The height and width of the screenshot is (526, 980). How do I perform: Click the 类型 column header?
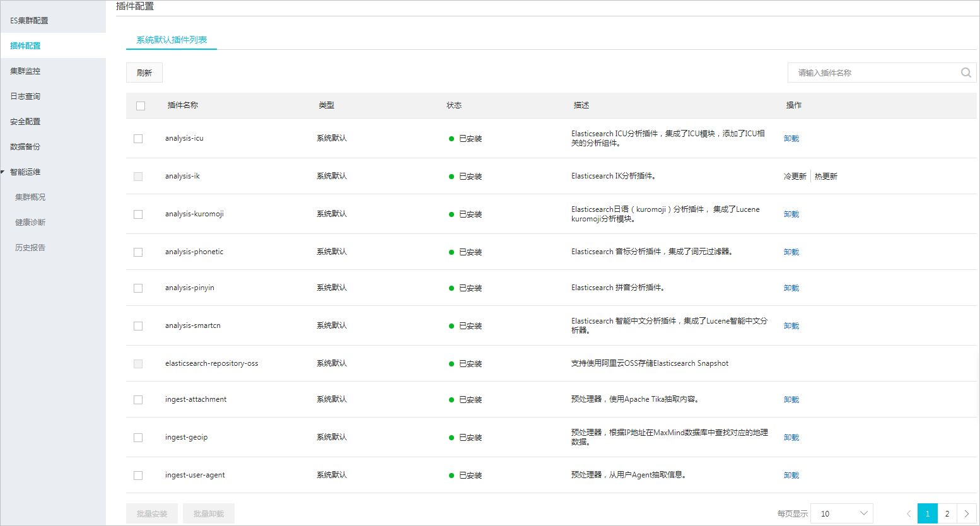[327, 105]
